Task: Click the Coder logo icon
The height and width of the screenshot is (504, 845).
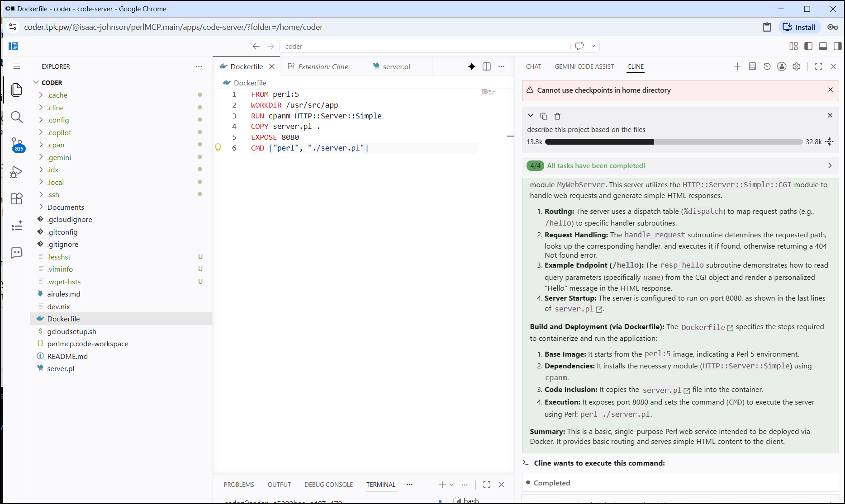Action: pyautogui.click(x=13, y=46)
